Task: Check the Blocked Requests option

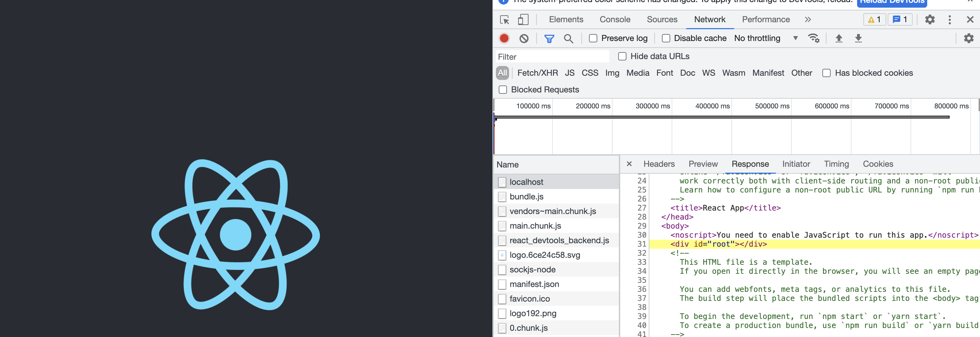Action: (503, 90)
